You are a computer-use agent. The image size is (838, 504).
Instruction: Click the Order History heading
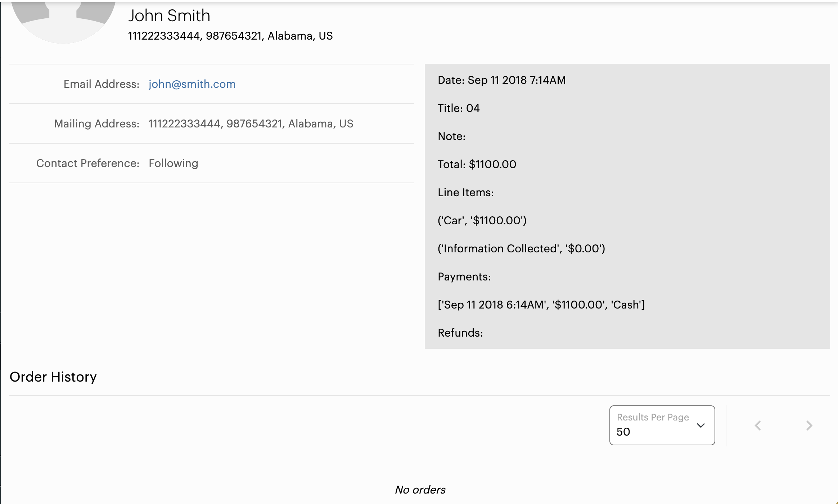[x=53, y=377]
